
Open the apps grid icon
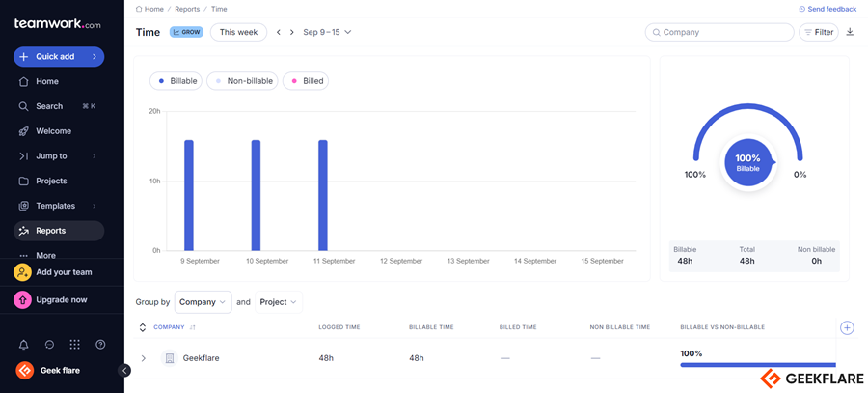(x=74, y=345)
